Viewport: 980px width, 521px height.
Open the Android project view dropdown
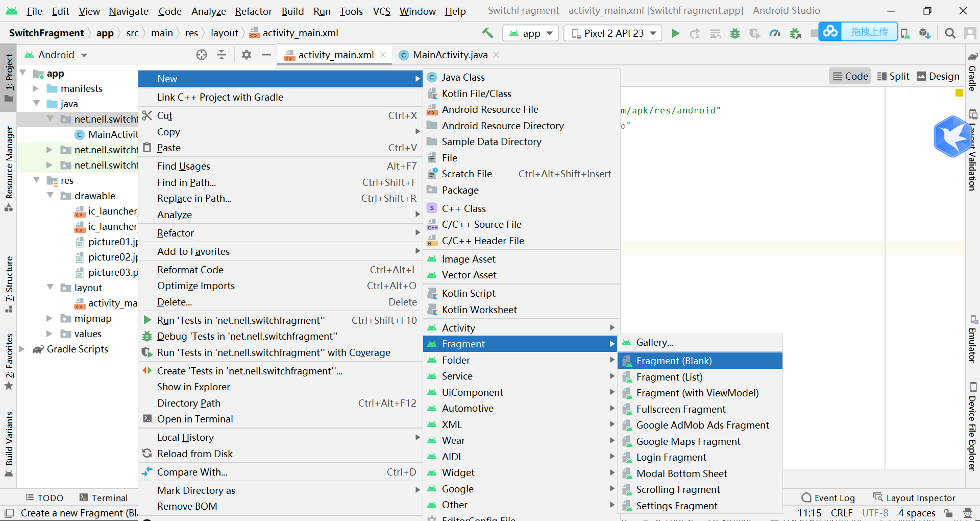click(x=56, y=55)
